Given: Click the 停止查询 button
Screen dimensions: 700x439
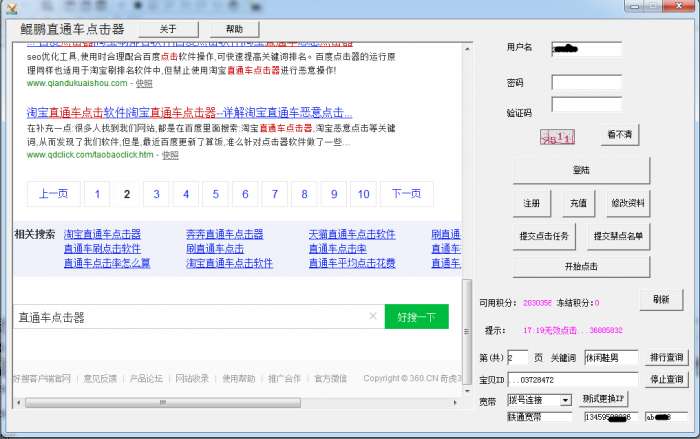Looking at the screenshot, I should tap(667, 379).
